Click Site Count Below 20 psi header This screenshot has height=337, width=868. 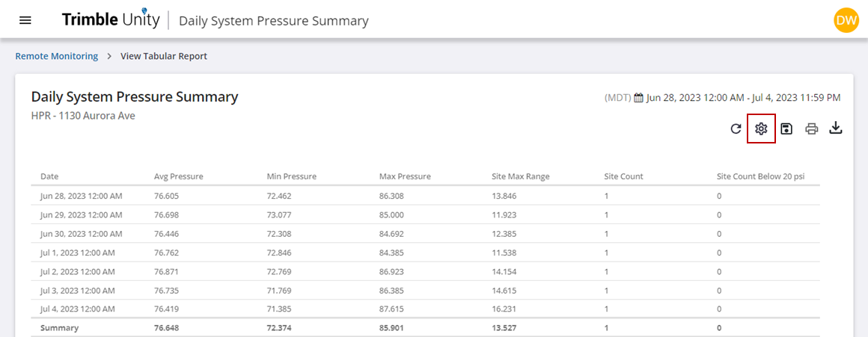(x=760, y=176)
